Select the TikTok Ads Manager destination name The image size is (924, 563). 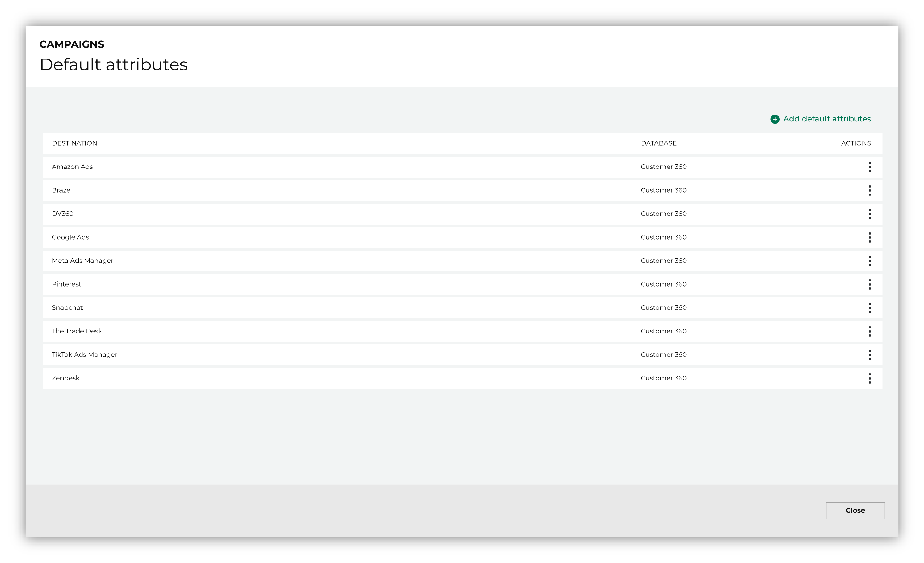tap(84, 354)
